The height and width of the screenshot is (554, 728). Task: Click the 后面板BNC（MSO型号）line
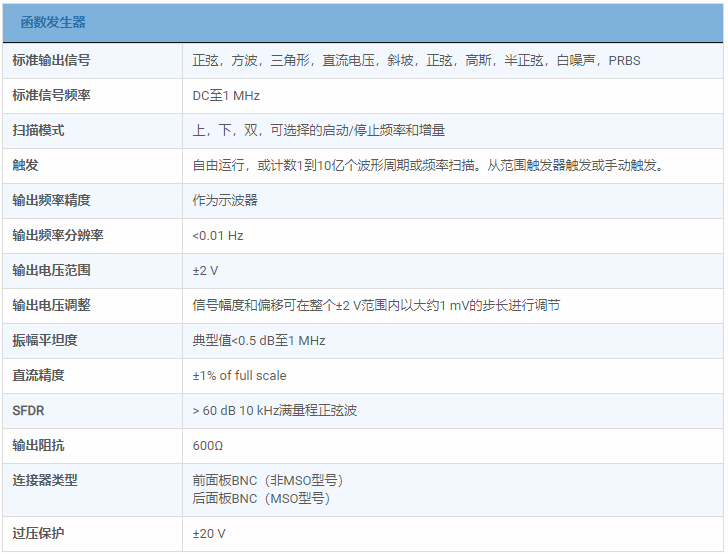[261, 497]
